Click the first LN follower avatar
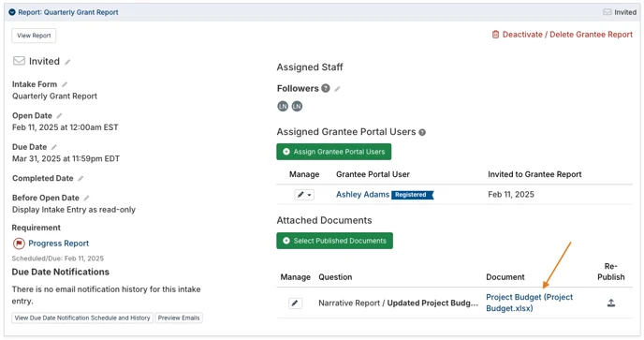This screenshot has width=644, height=340. click(283, 106)
